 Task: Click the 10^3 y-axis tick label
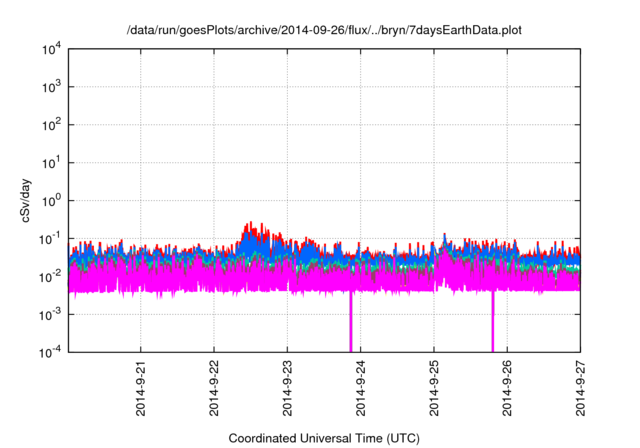point(51,87)
